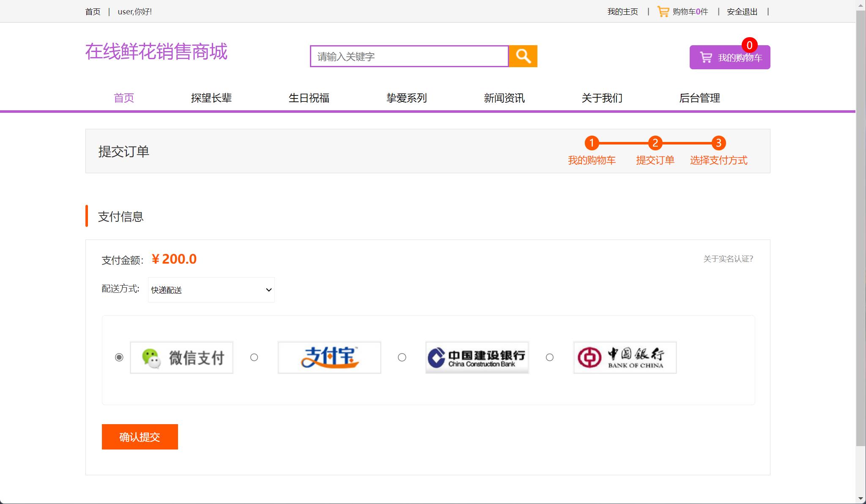Expand shipping options to change 快递配送
The height and width of the screenshot is (504, 866).
click(x=211, y=289)
